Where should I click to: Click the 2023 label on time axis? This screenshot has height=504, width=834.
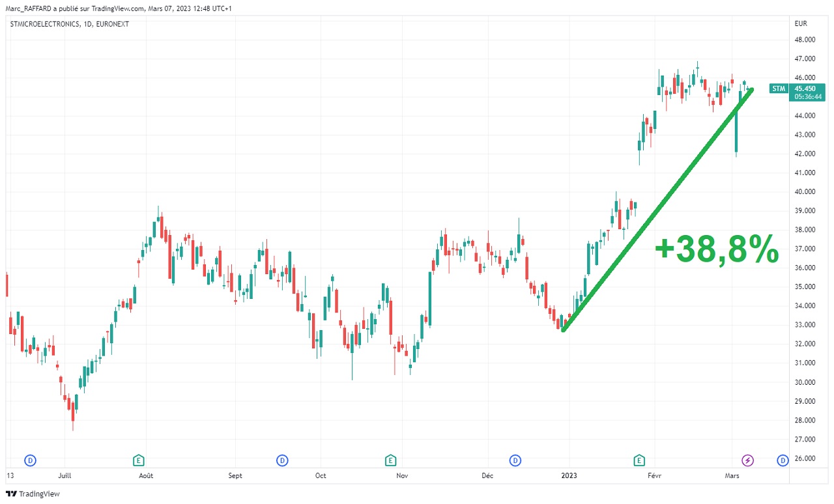tap(570, 475)
